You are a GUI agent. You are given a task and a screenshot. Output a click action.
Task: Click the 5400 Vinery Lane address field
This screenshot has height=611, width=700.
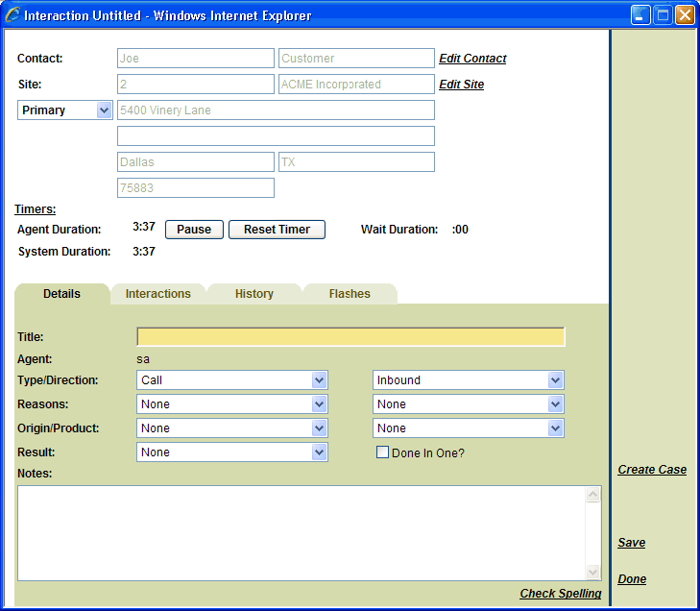pos(276,110)
